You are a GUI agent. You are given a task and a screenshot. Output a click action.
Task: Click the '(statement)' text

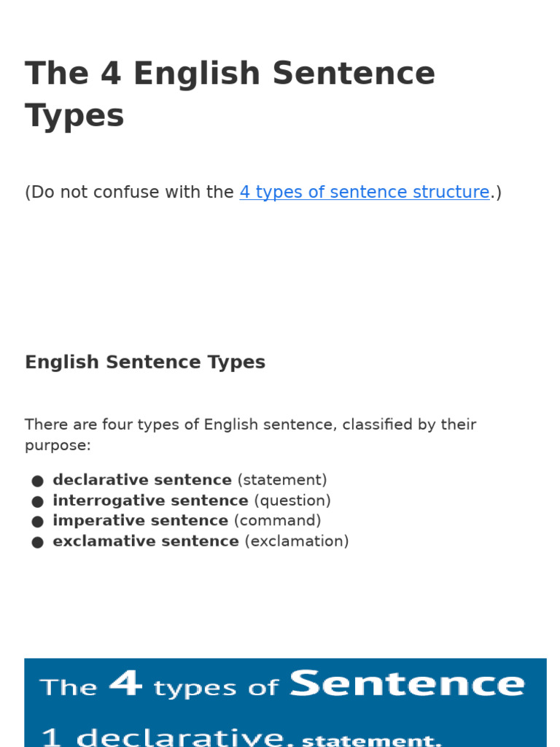click(x=282, y=480)
